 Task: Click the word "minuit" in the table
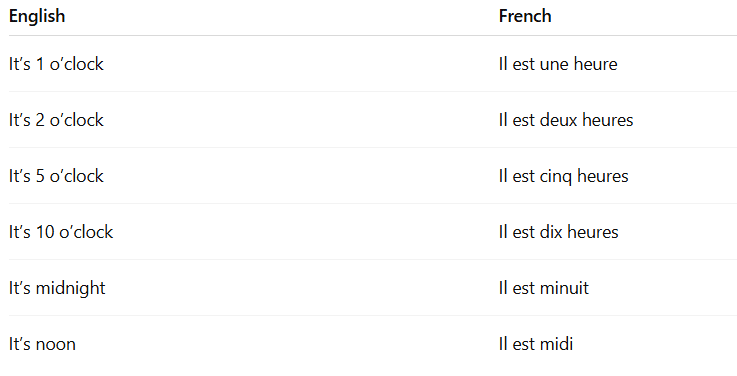(x=564, y=288)
